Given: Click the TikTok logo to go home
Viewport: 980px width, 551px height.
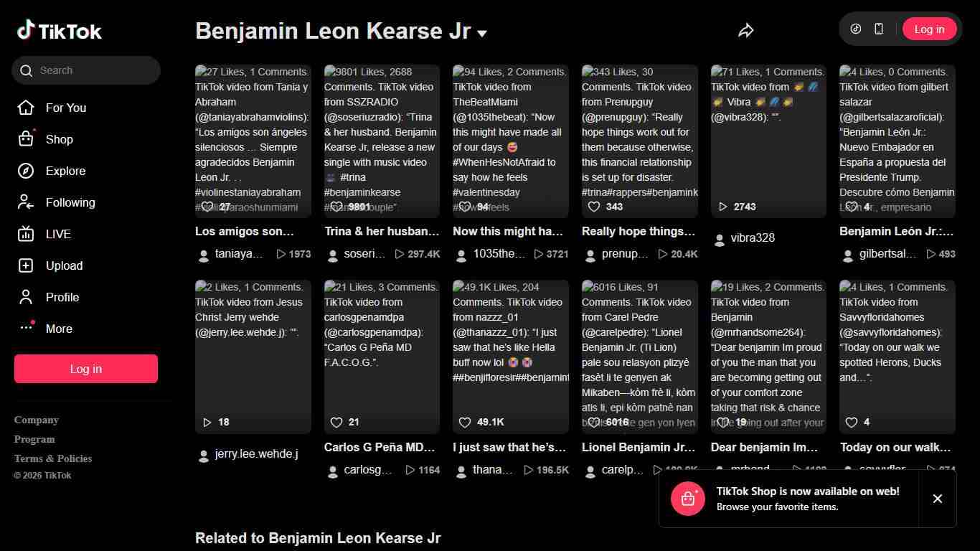Looking at the screenshot, I should tap(59, 30).
